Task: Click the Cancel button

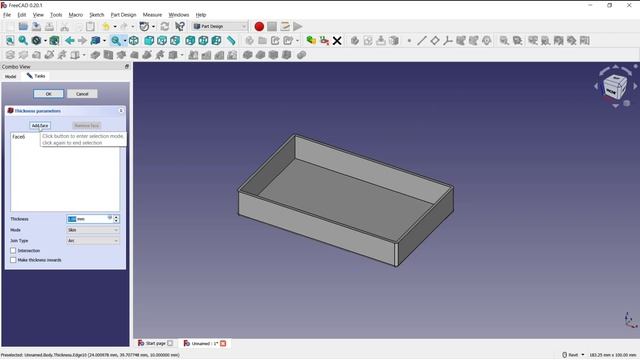Action: [x=82, y=94]
